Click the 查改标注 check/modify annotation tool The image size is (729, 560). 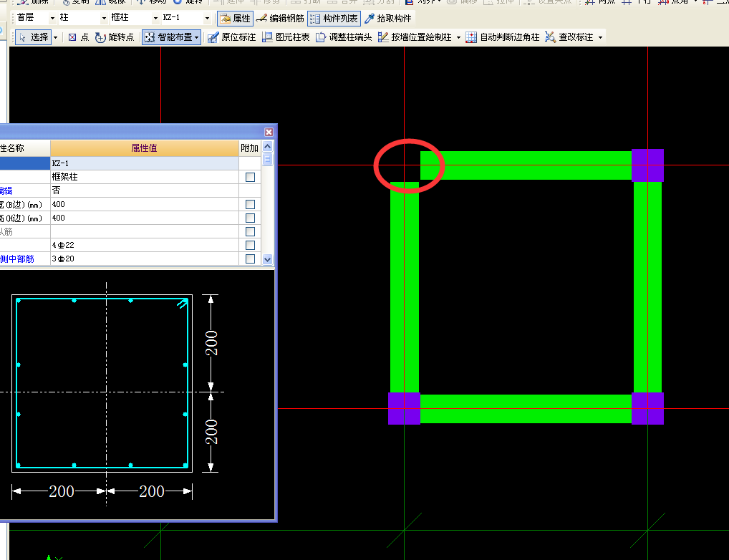[x=569, y=37]
